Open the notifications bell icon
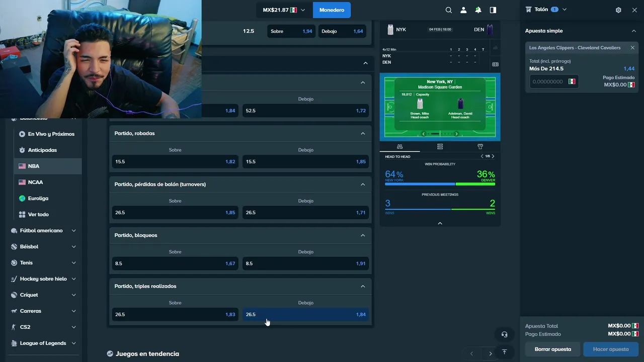Viewport: 644px width, 362px height. pyautogui.click(x=478, y=10)
